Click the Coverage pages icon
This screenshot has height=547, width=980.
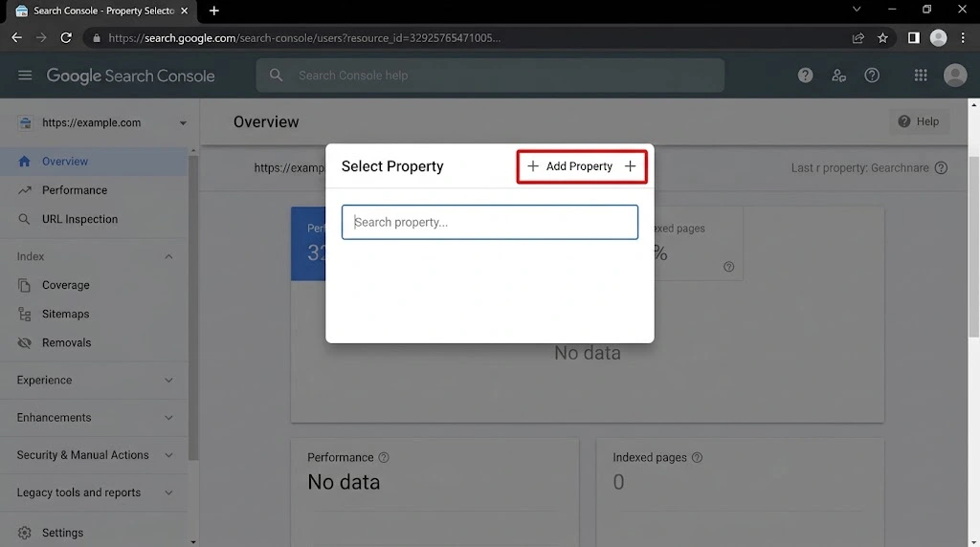point(24,285)
